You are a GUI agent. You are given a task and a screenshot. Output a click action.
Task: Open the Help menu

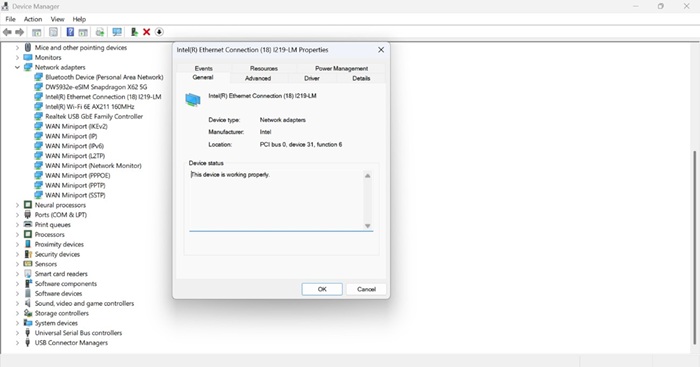click(79, 19)
